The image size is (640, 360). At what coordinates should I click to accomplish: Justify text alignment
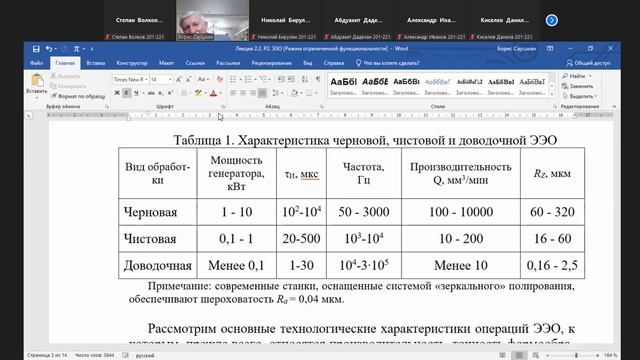(x=262, y=93)
